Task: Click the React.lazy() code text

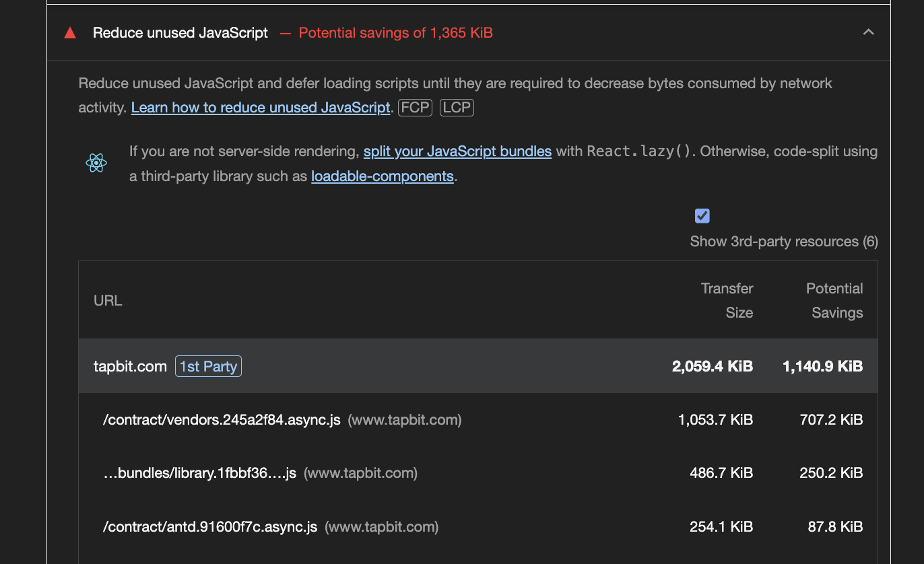Action: (x=639, y=151)
